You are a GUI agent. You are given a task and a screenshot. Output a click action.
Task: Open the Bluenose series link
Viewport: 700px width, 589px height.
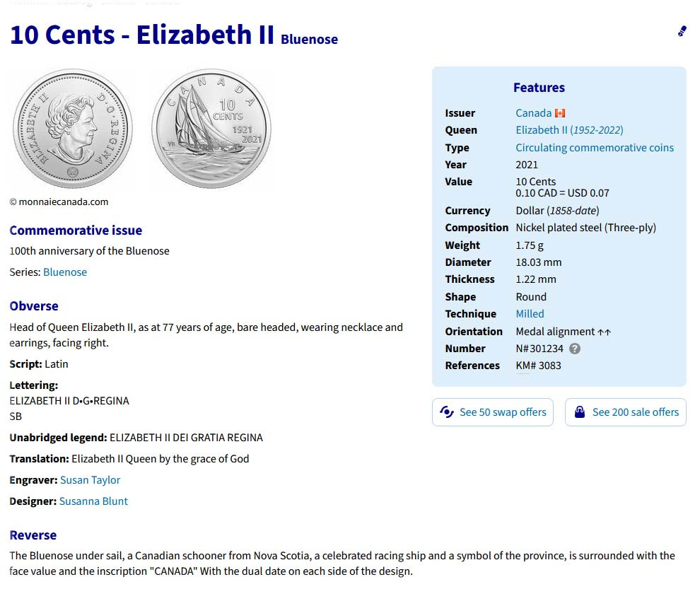tap(65, 272)
